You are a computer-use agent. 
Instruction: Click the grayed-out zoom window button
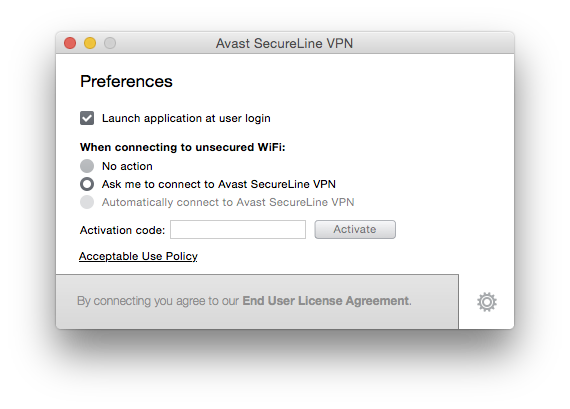click(110, 43)
